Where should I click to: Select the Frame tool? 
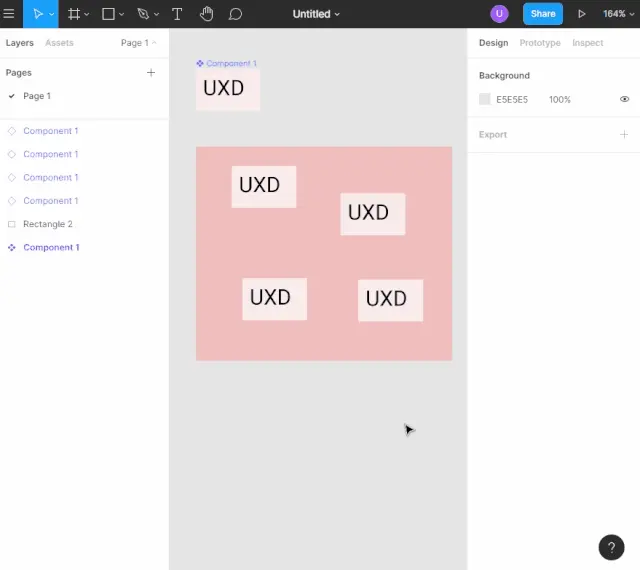pyautogui.click(x=74, y=14)
